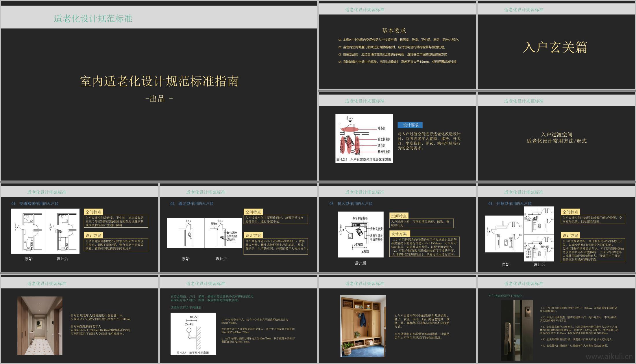Click the 原始 floor plan on slide 01
636x364 pixels.
[x=28, y=231]
